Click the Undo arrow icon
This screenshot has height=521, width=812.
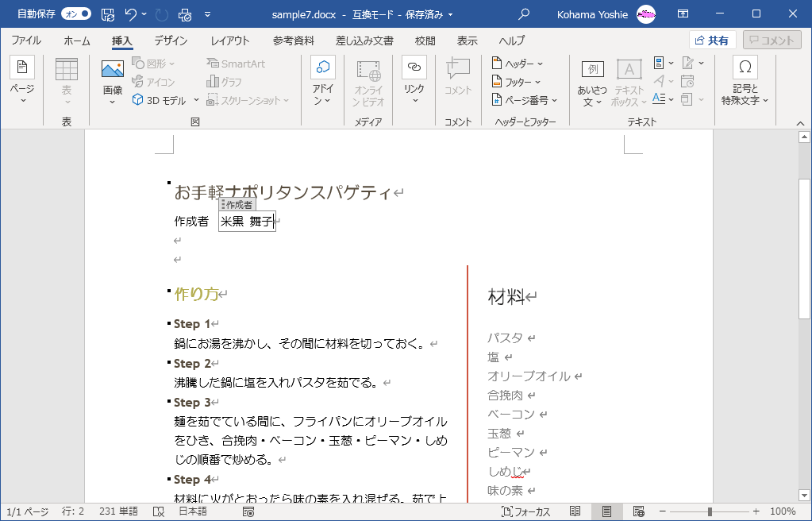click(131, 14)
